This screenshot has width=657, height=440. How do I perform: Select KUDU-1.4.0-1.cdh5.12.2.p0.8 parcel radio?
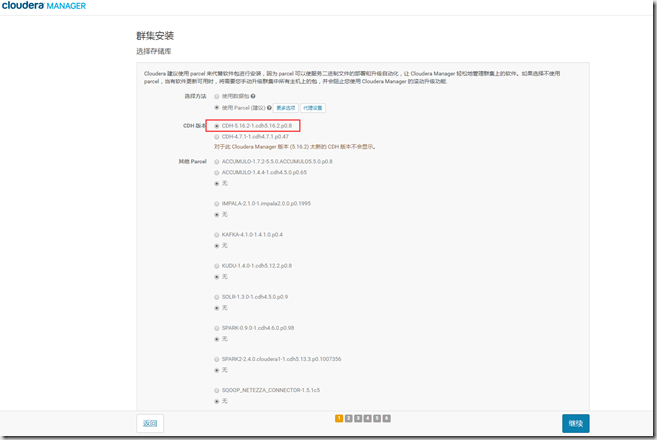217,266
